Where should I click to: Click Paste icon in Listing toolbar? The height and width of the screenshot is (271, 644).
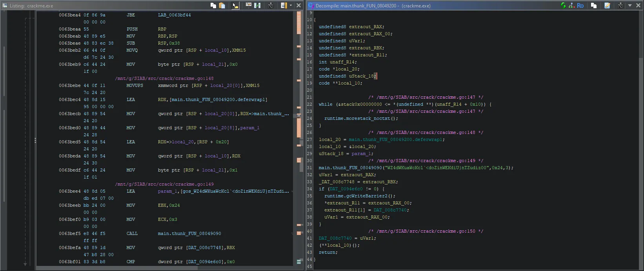pos(222,5)
